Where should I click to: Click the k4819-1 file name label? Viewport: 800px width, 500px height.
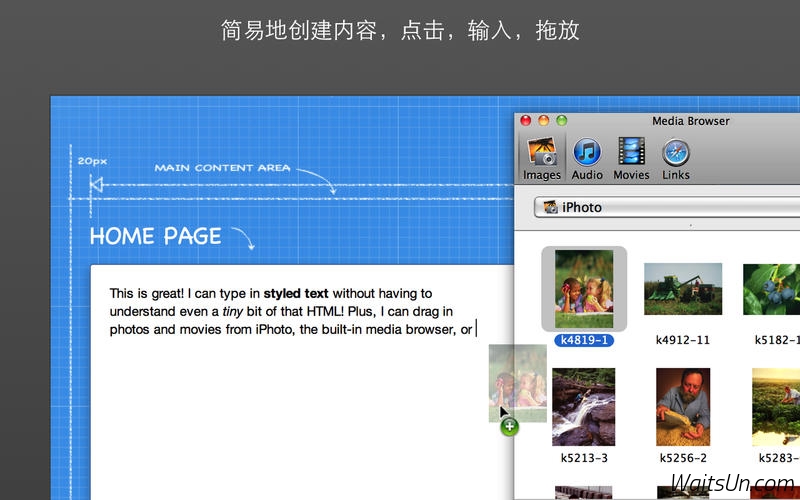(x=584, y=340)
